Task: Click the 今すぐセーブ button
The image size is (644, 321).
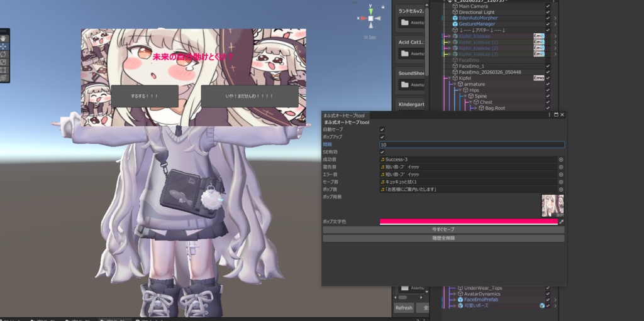Action: (443, 230)
